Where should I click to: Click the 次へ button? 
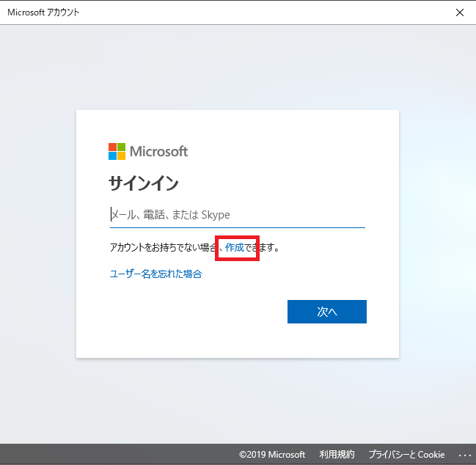(327, 312)
